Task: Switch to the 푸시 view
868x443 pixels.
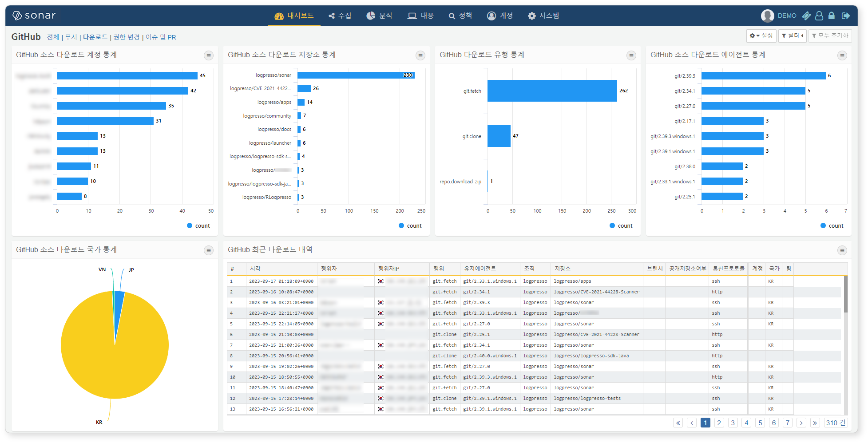Action: [71, 37]
